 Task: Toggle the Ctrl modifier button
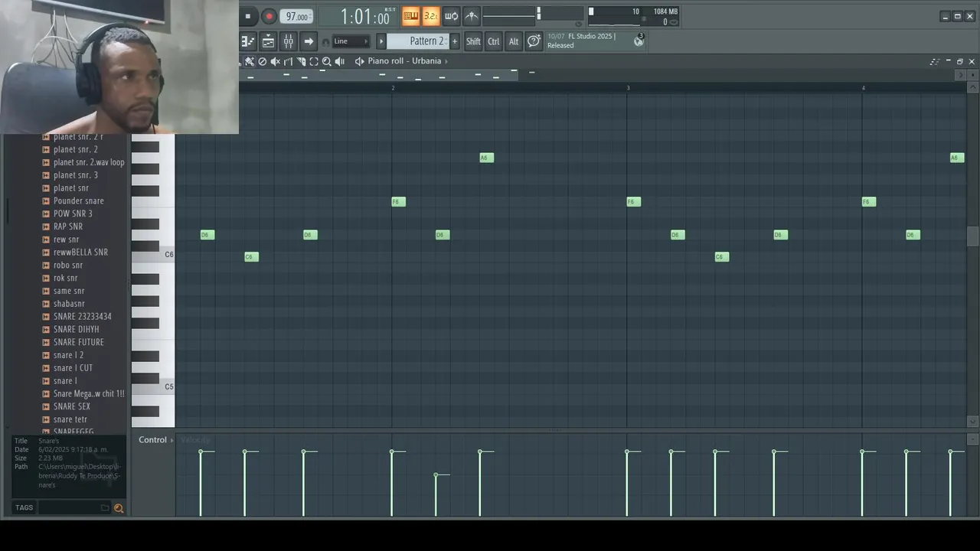[494, 41]
